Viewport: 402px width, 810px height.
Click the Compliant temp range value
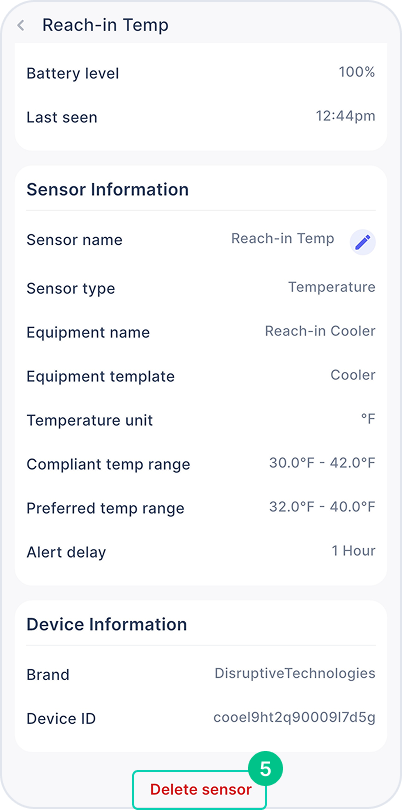point(322,463)
